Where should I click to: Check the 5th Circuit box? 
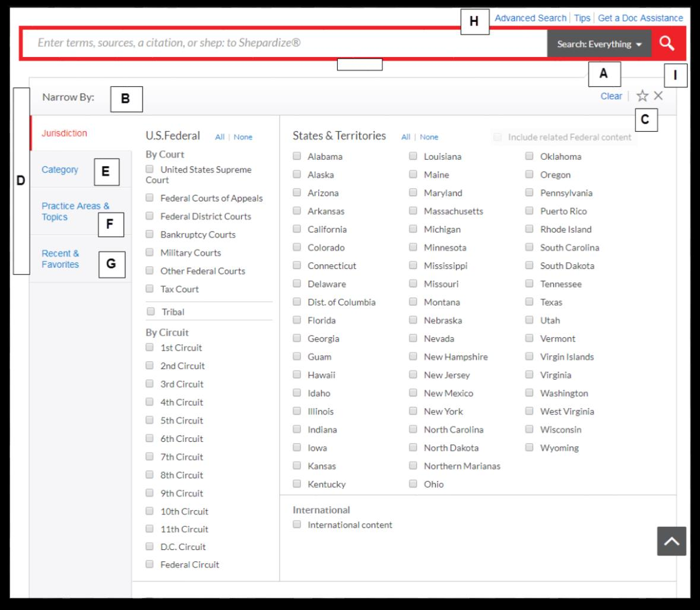tap(150, 420)
